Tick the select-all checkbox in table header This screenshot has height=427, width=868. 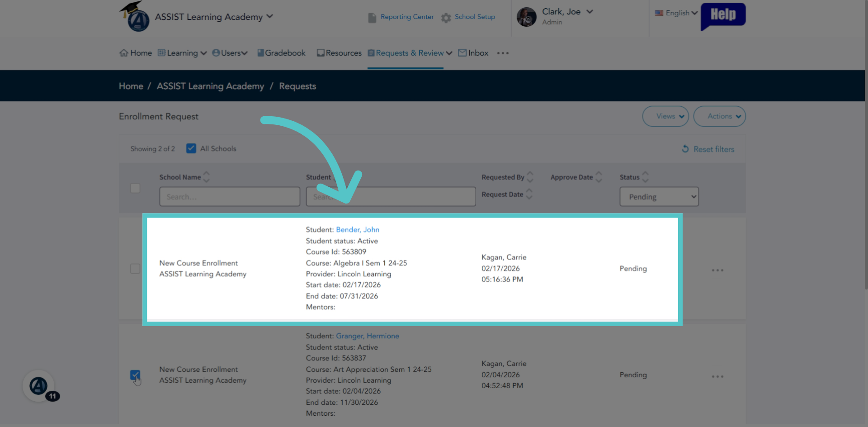tap(135, 188)
